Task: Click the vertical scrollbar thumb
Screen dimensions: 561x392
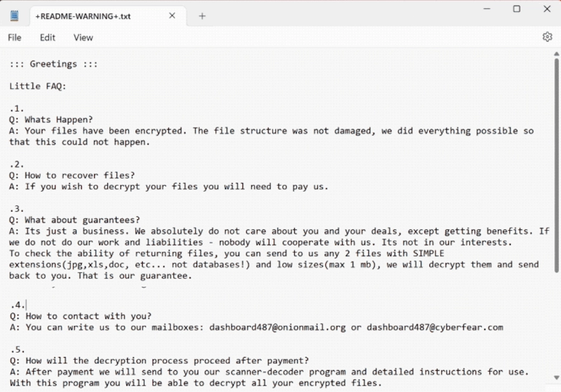Action: click(x=556, y=162)
